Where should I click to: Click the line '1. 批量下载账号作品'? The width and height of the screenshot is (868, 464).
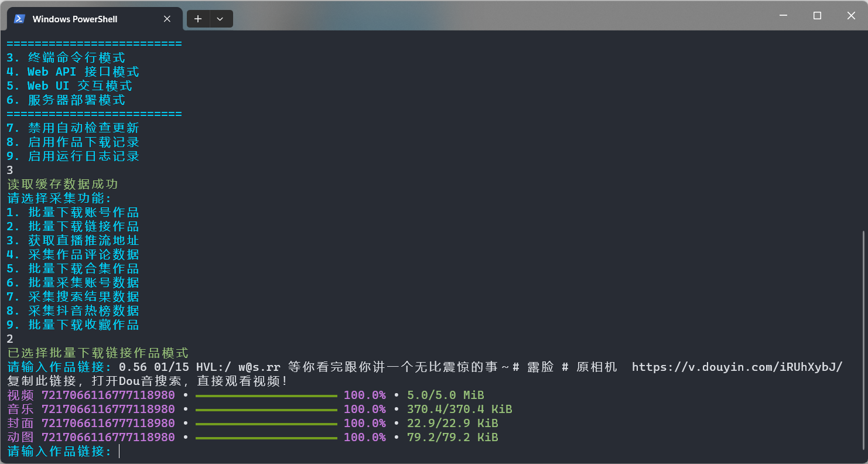coord(73,213)
